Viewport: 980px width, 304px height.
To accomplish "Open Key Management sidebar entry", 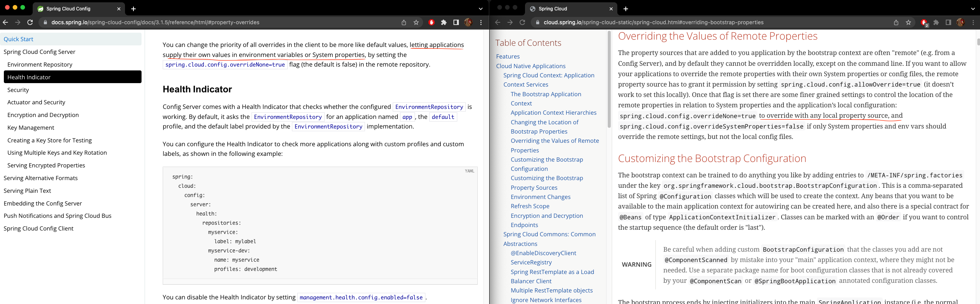I will (31, 127).
